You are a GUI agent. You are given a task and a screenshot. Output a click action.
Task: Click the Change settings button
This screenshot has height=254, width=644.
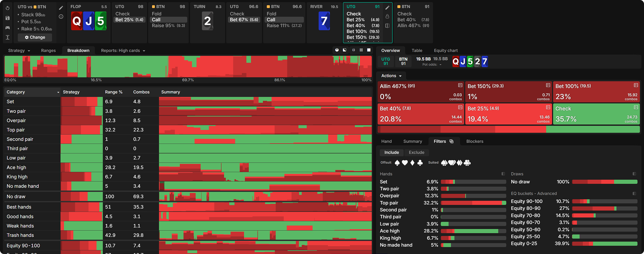[x=35, y=37]
